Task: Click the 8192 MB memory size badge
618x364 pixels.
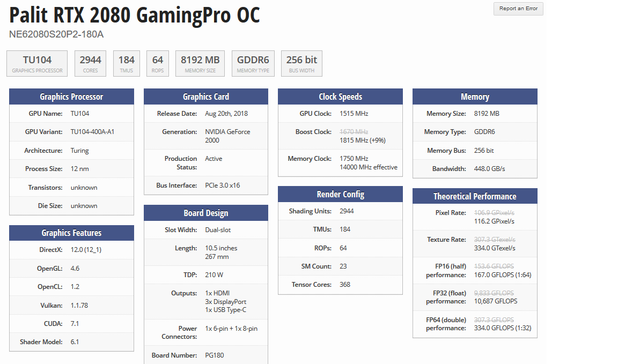Action: pyautogui.click(x=200, y=63)
